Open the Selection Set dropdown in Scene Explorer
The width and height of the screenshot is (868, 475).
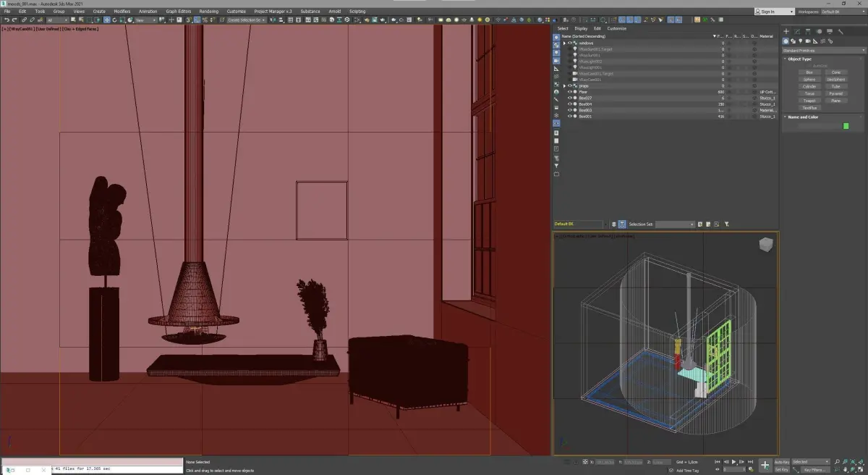click(675, 224)
